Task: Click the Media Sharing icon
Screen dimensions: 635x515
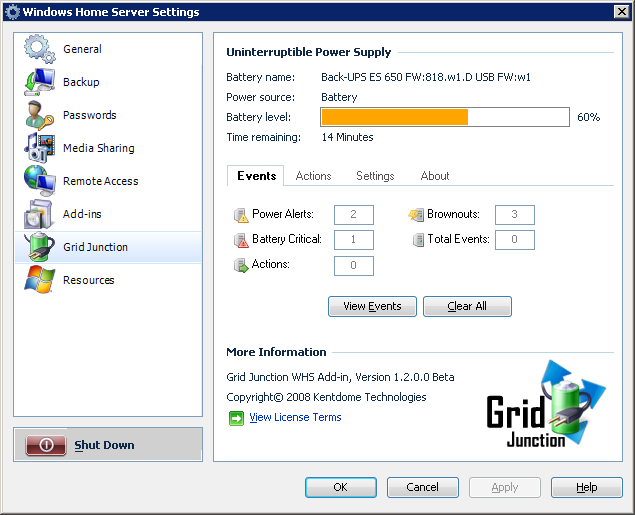Action: 39,148
